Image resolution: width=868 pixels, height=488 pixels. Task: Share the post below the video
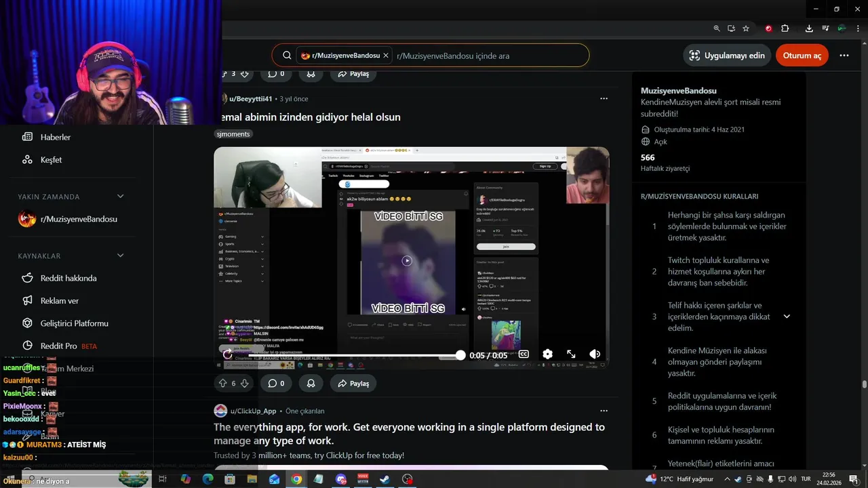(353, 384)
